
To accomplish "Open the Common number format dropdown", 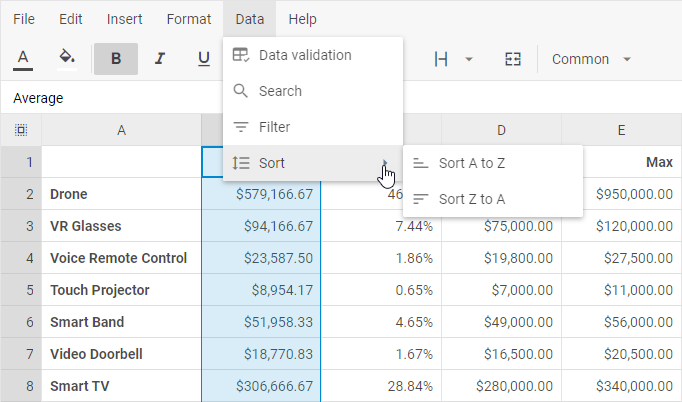I will 591,59.
